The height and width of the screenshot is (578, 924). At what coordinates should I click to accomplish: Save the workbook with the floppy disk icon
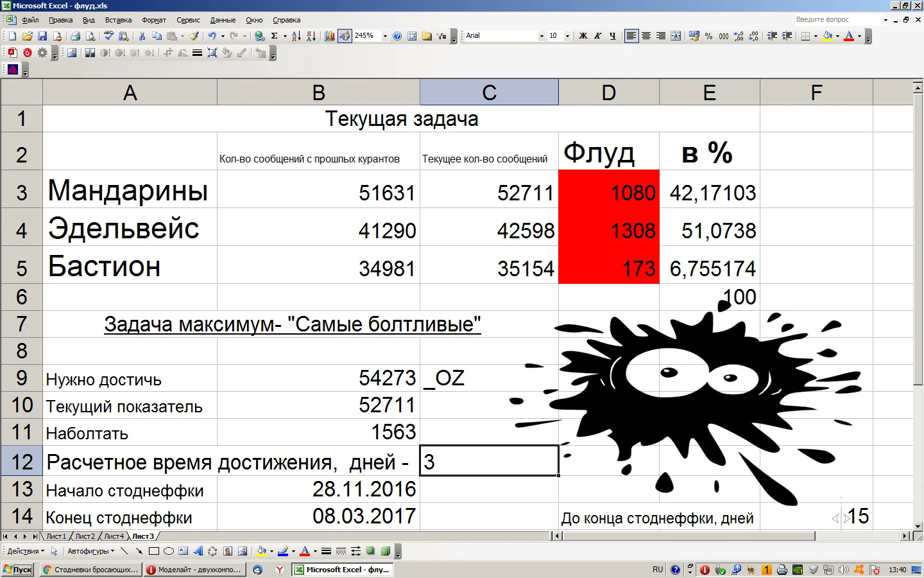point(42,36)
